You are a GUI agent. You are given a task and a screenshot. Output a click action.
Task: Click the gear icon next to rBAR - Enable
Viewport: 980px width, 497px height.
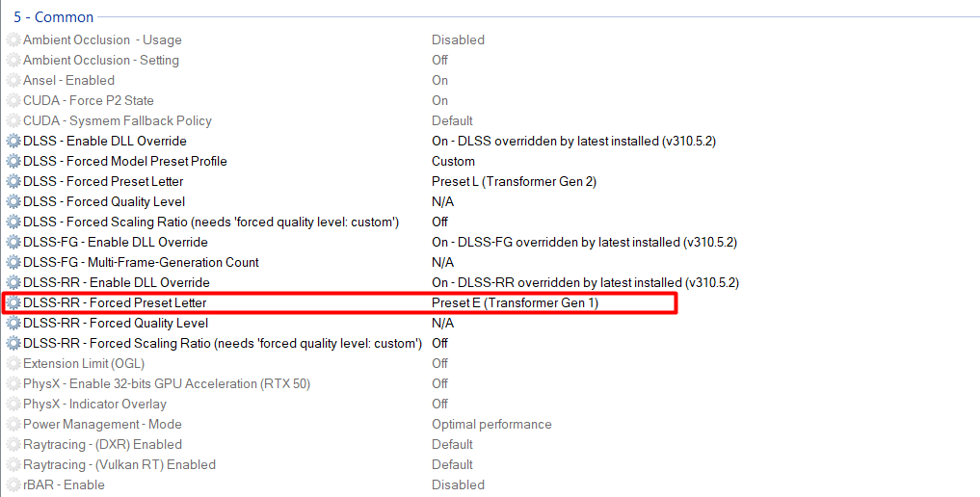pos(13,485)
